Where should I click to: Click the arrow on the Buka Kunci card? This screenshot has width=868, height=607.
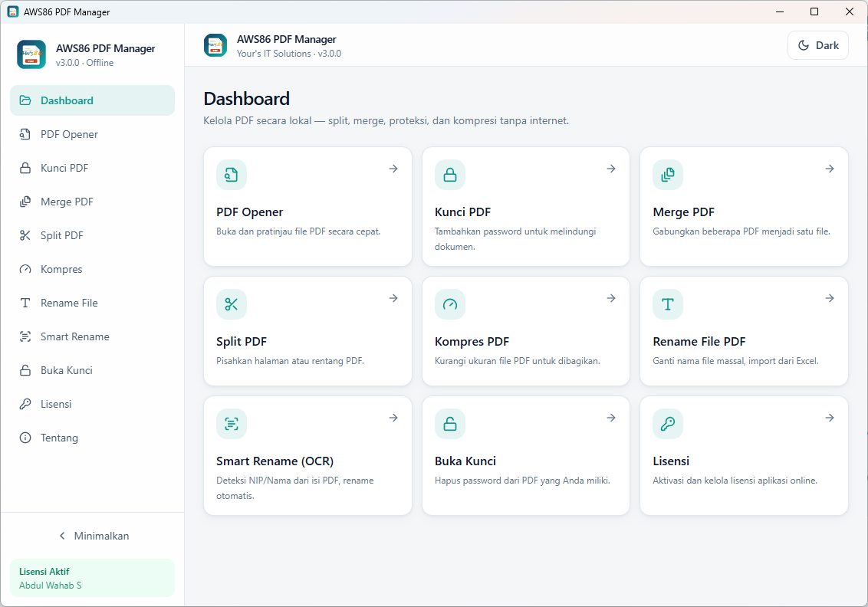point(611,418)
